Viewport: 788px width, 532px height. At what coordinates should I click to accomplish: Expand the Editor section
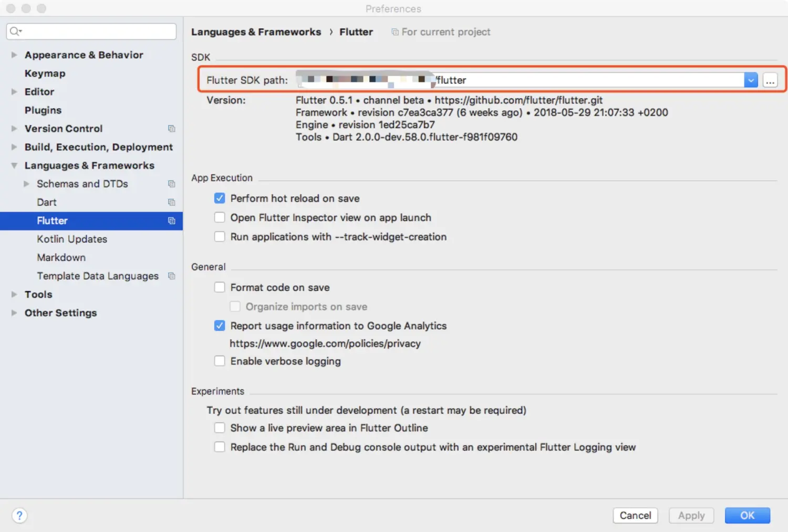click(x=14, y=91)
